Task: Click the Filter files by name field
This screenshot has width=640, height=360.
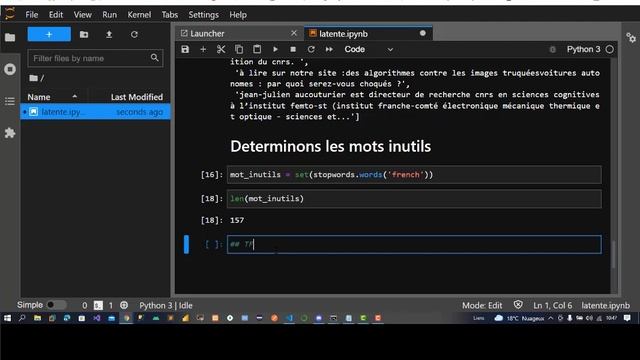Action: (x=95, y=58)
